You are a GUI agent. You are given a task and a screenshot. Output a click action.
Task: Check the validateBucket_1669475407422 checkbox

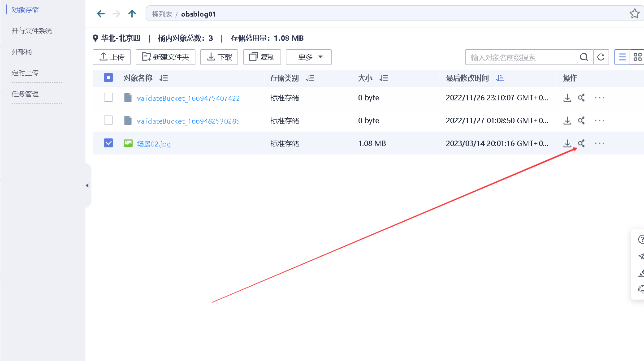pos(108,97)
